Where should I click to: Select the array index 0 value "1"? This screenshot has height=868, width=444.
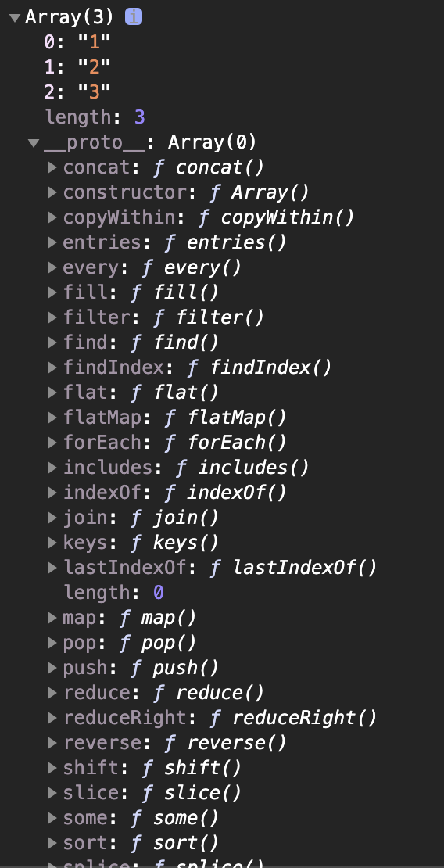click(94, 42)
